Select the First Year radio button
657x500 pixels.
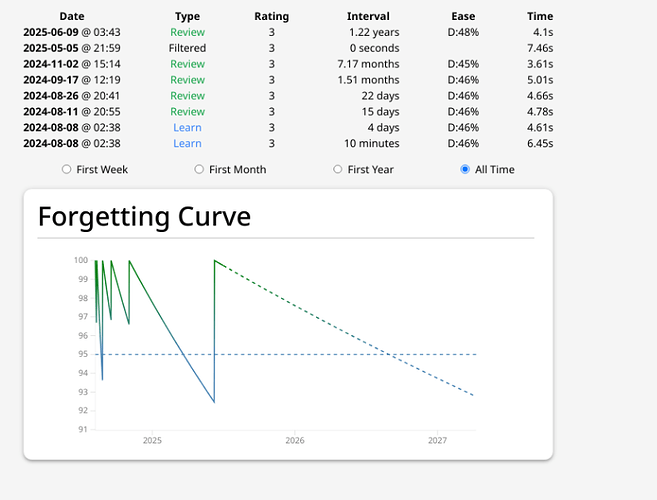(x=338, y=169)
